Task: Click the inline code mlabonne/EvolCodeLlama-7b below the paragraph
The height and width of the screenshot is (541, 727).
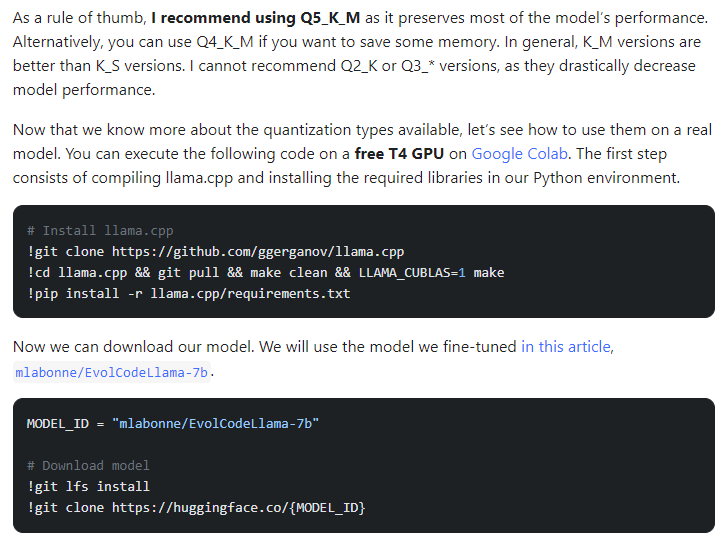Action: click(x=114, y=372)
